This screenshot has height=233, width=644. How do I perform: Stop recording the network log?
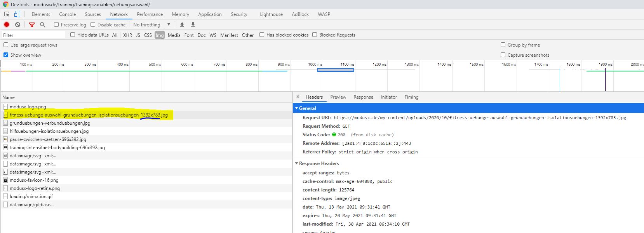tap(7, 24)
